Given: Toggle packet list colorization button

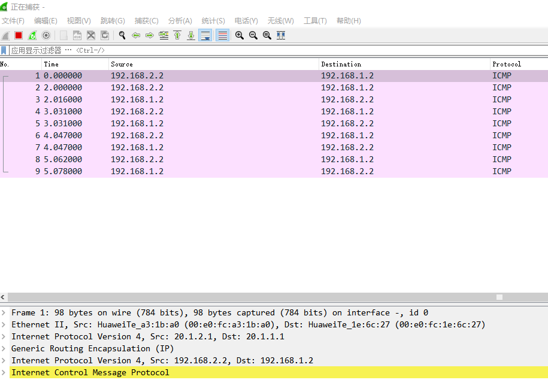Looking at the screenshot, I should (223, 35).
